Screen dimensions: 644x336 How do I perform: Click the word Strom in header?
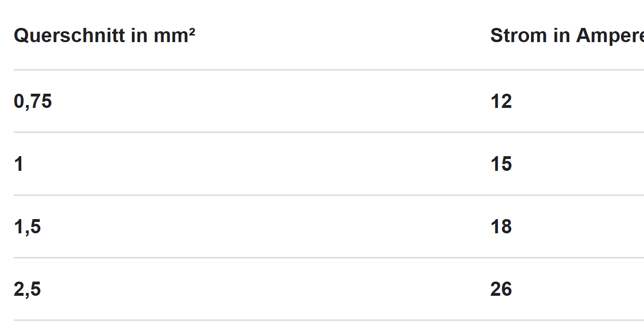coord(519,35)
